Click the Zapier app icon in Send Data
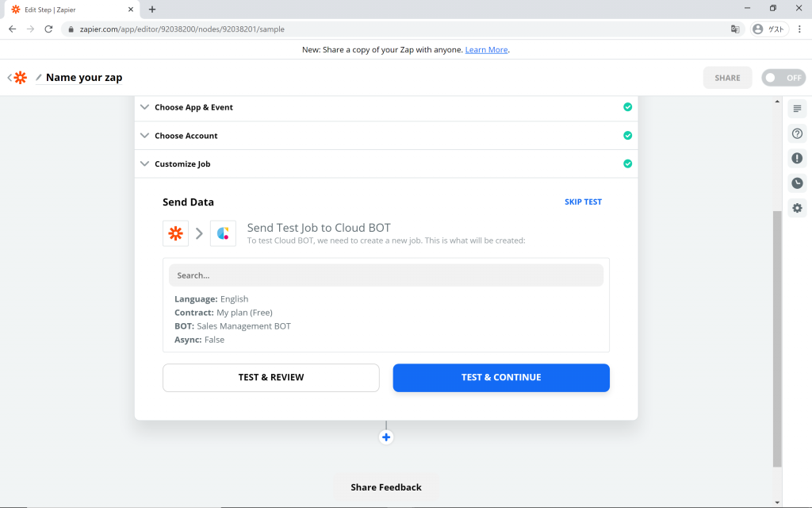Viewport: 812px width, 508px height. (x=175, y=233)
